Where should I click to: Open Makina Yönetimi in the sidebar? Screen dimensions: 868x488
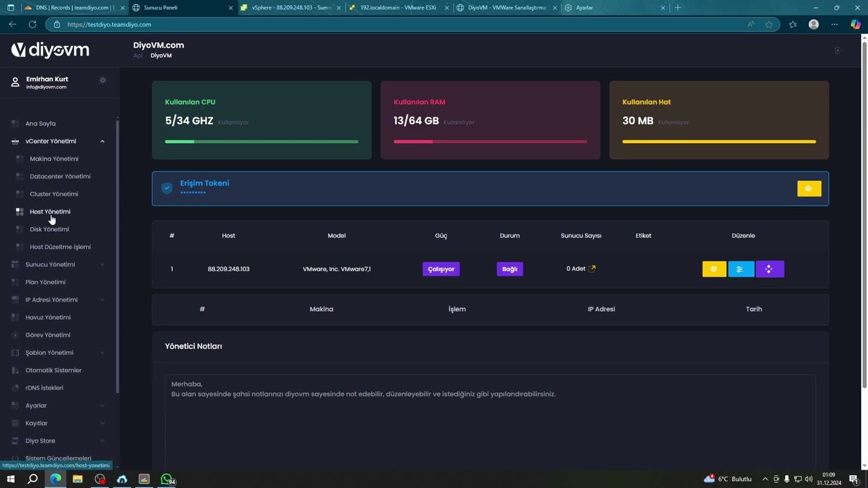point(54,159)
